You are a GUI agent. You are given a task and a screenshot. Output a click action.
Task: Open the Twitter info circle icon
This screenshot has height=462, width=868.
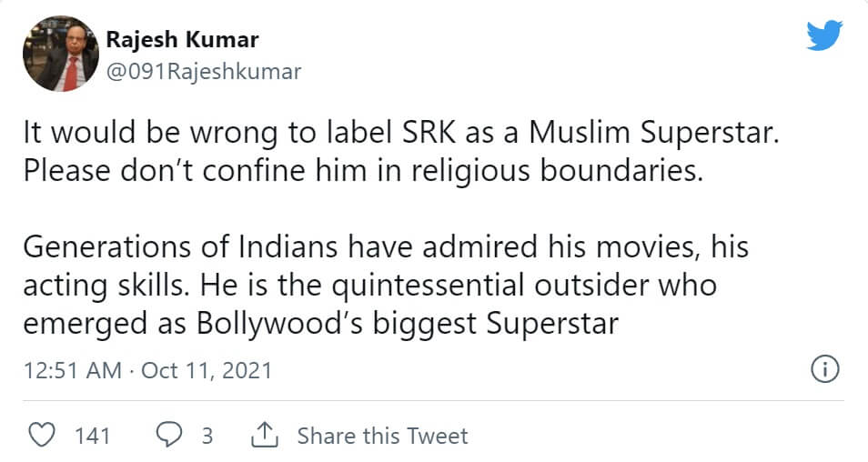823,370
